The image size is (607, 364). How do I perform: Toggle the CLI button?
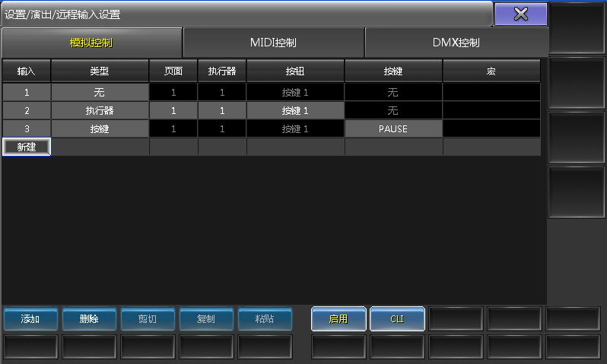pos(397,319)
